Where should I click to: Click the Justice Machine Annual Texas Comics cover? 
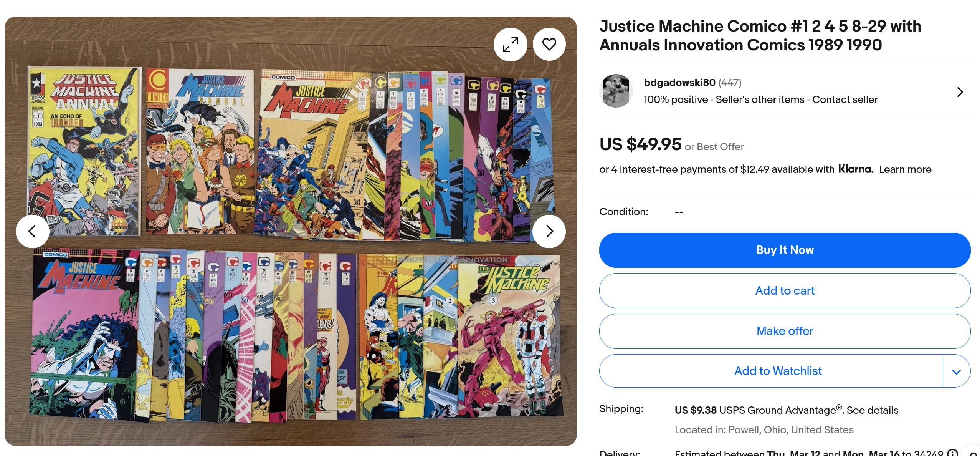pyautogui.click(x=84, y=151)
